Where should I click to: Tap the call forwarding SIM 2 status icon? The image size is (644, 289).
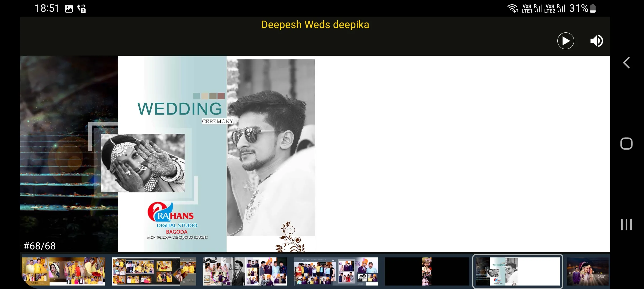tap(82, 9)
